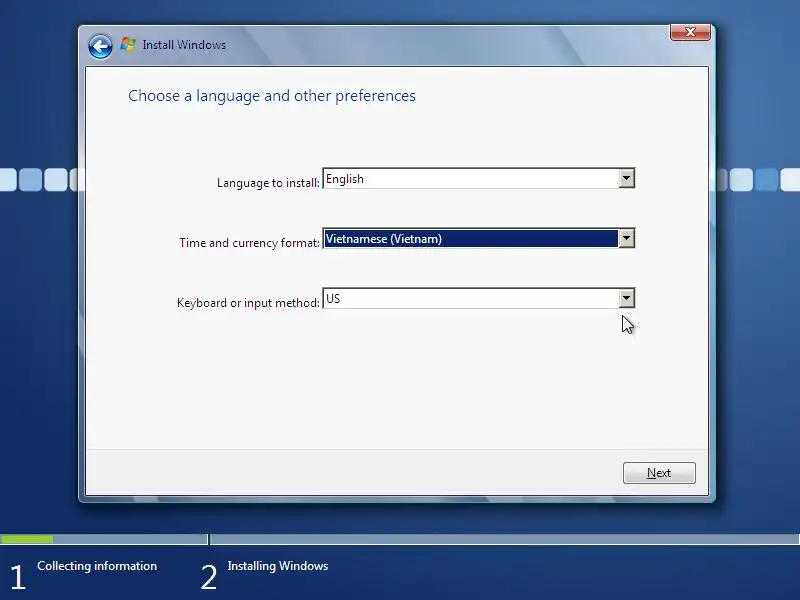
Task: Click the 'Language to install:' label
Action: (268, 183)
